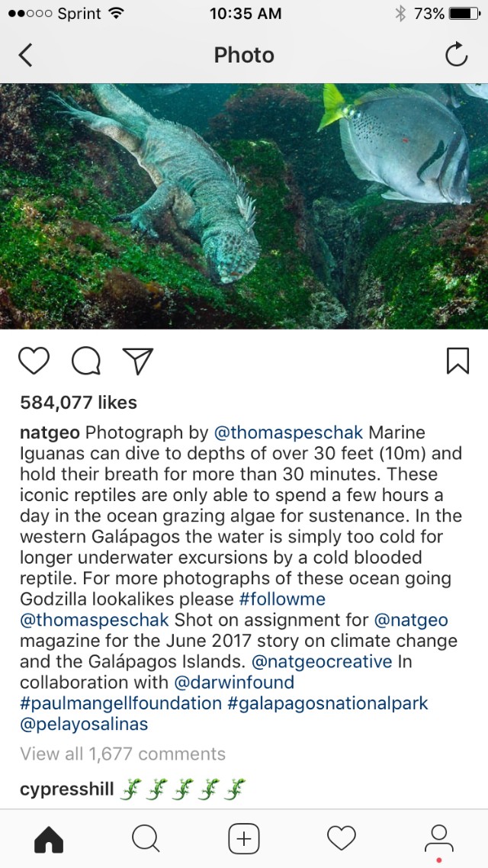Tap the #galapagosnationalpark hashtag
Screen dimensions: 488x868
tap(328, 702)
